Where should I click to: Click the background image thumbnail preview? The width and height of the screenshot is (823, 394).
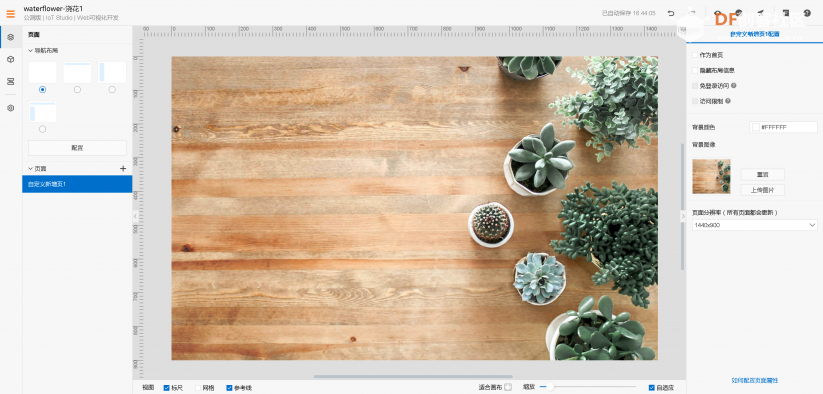(x=711, y=176)
